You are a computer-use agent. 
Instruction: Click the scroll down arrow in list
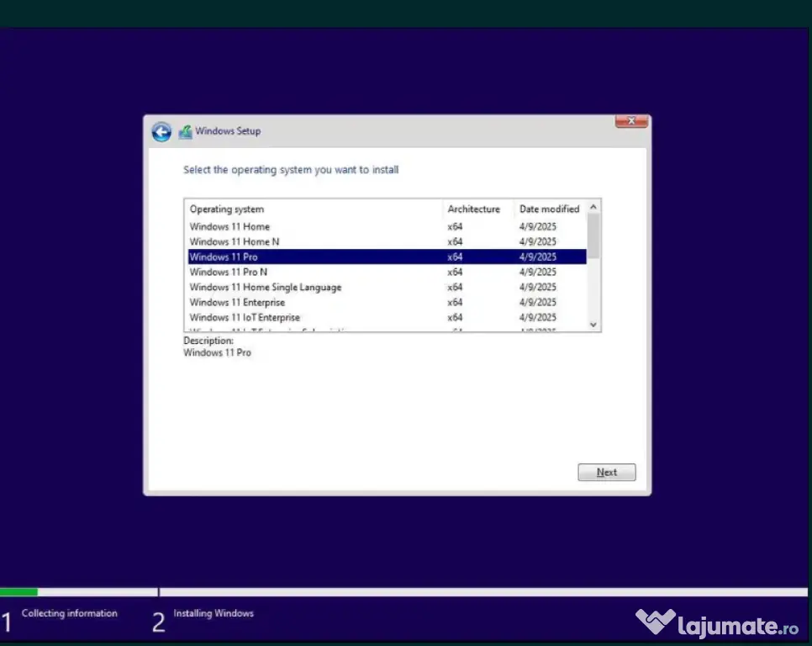593,324
